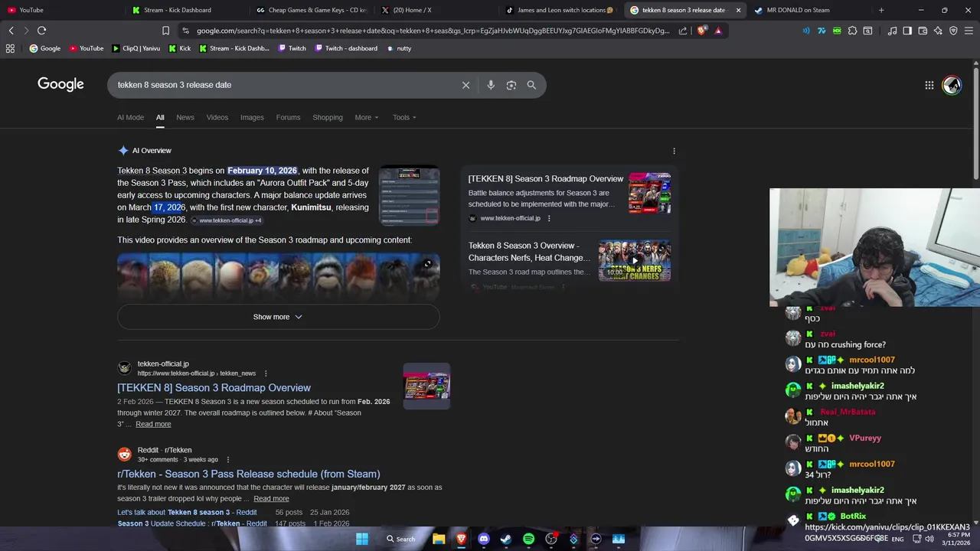This screenshot has width=980, height=551.
Task: Search by image with Google Lens icon
Action: click(511, 85)
